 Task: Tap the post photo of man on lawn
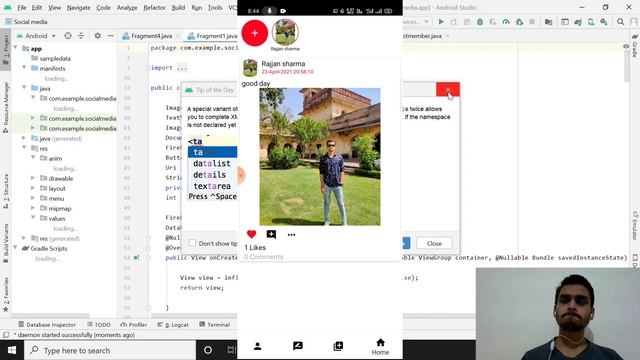[320, 157]
